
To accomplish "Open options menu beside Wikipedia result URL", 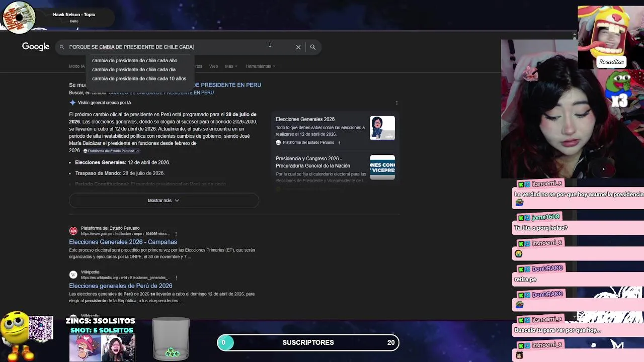I will pyautogui.click(x=176, y=278).
